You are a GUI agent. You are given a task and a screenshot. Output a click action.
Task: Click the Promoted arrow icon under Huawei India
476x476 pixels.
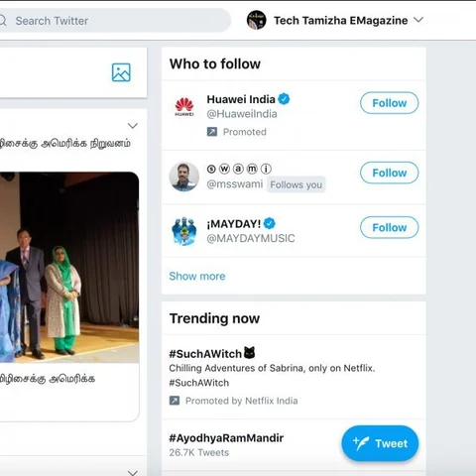click(212, 132)
